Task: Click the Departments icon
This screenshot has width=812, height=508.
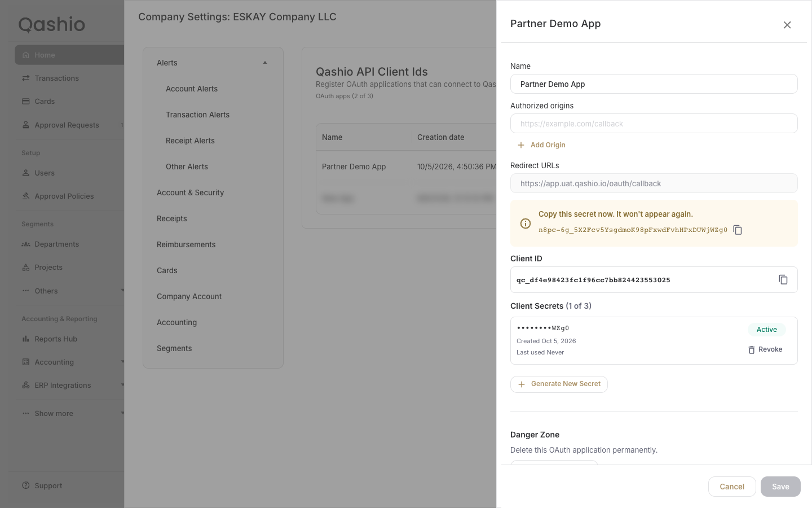Action: point(26,244)
